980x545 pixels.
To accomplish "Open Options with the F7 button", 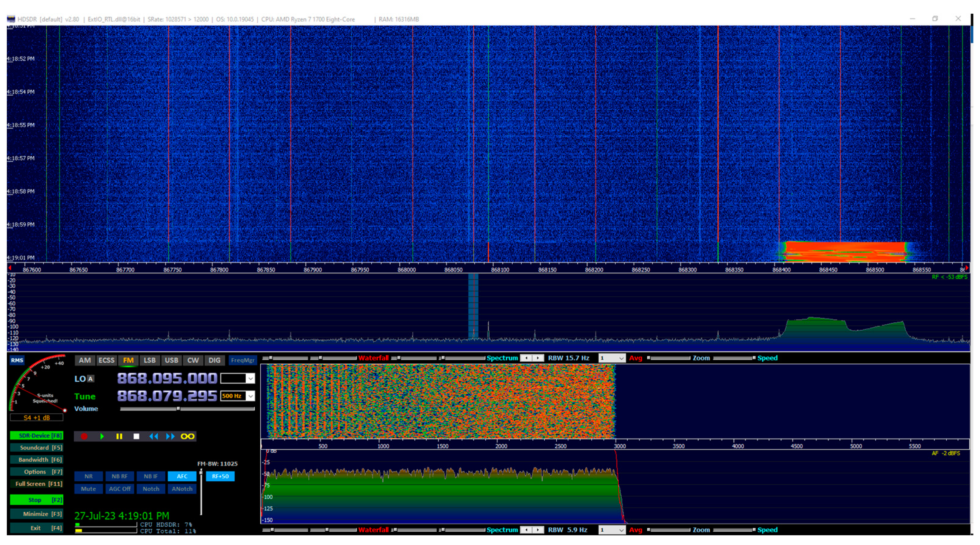I will click(36, 472).
